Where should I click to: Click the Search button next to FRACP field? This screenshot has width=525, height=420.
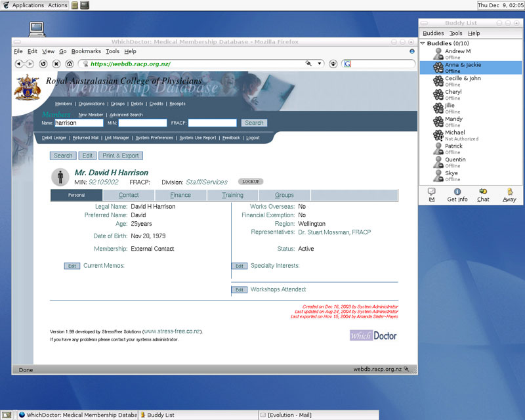click(254, 123)
